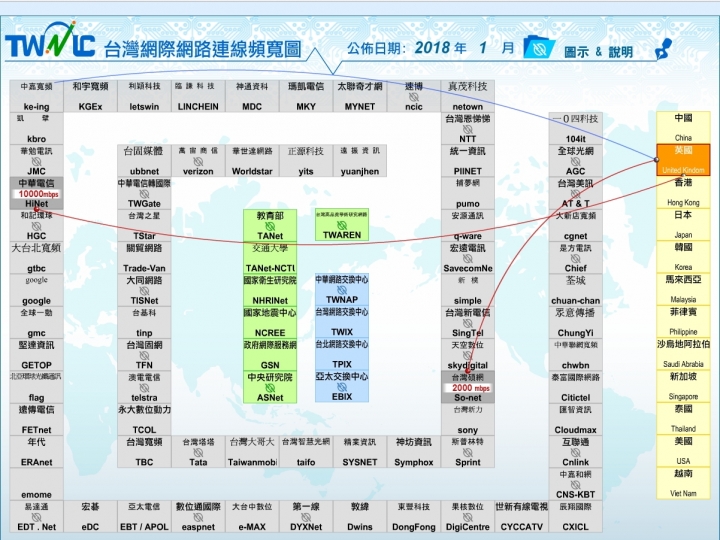Click the DigiCentre cell

point(467,517)
